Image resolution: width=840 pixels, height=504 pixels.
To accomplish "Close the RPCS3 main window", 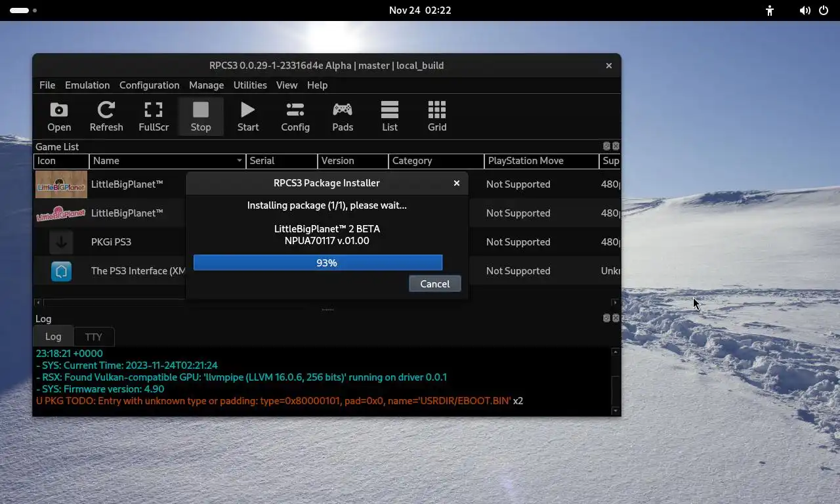I will point(609,66).
